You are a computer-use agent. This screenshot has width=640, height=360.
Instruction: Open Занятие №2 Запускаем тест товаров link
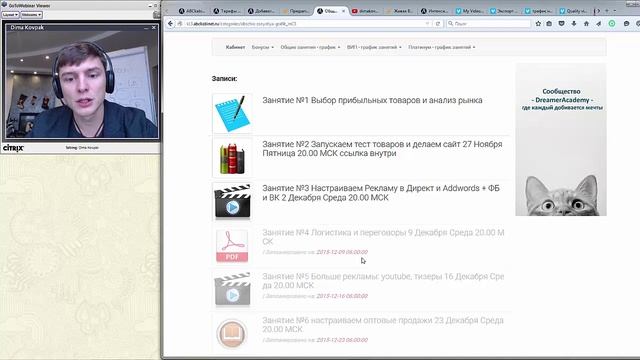382,149
